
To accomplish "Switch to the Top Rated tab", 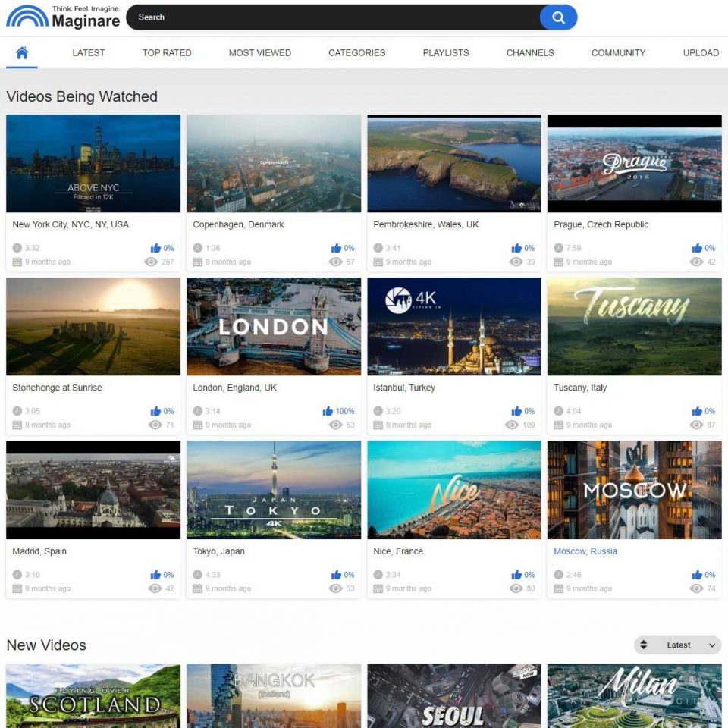I will point(167,53).
